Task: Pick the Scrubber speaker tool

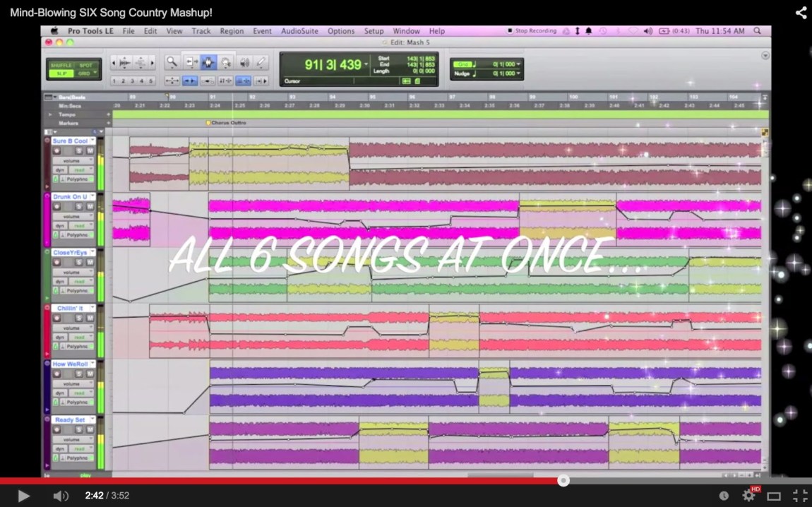Action: pos(244,63)
